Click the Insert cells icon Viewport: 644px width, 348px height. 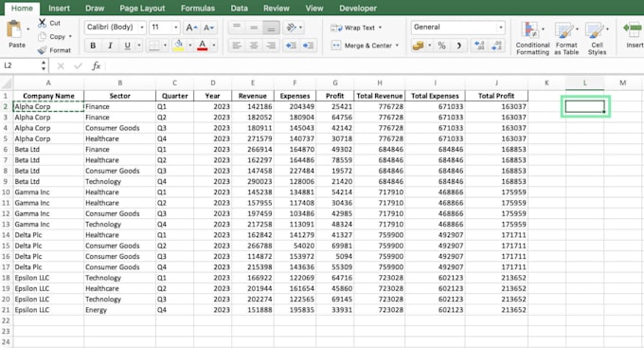coord(633,30)
